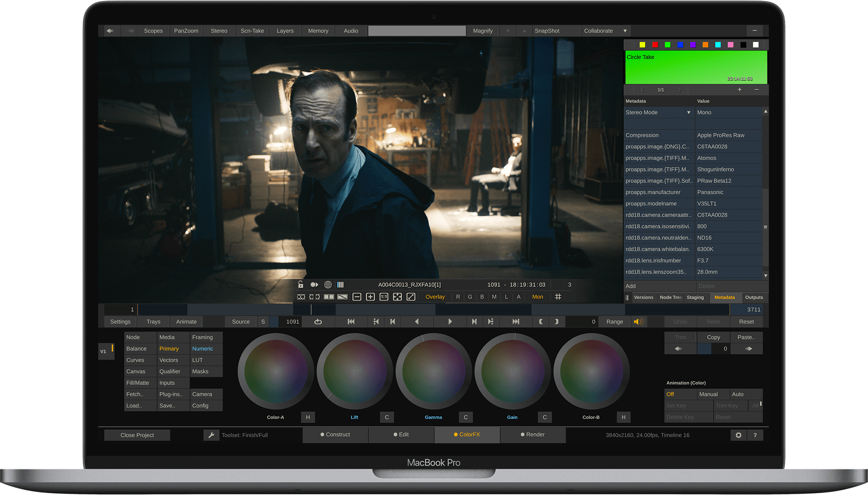
Task: Click the unlock padlock icon under the viewer
Action: coord(301,285)
